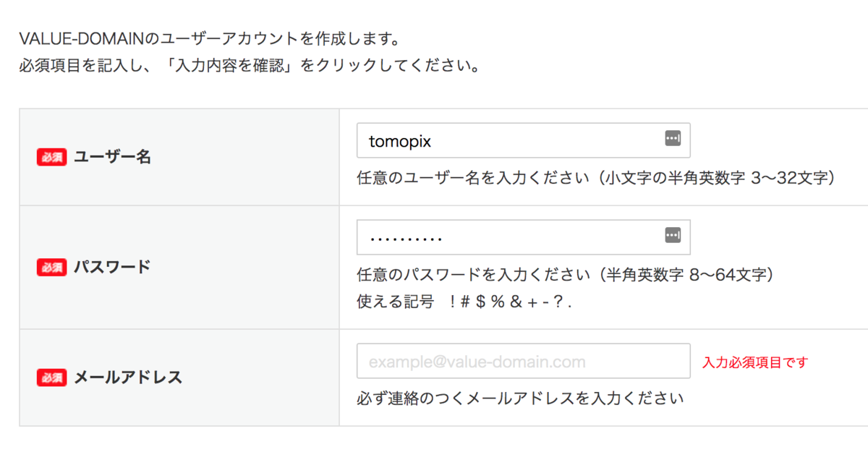The height and width of the screenshot is (460, 868).
Task: Click the 使える記号 allowed symbols line
Action: tap(464, 301)
